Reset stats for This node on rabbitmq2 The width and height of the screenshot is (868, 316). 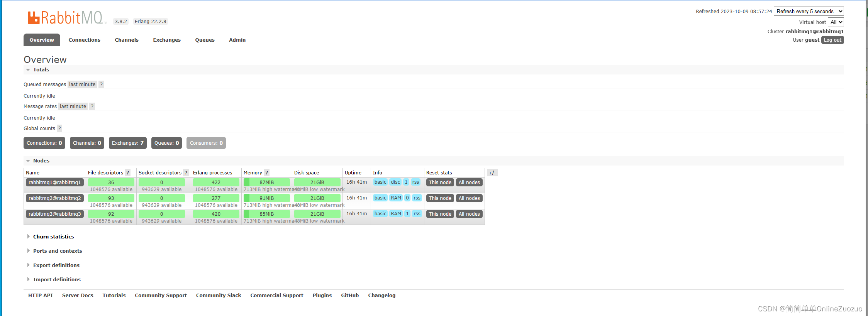440,198
